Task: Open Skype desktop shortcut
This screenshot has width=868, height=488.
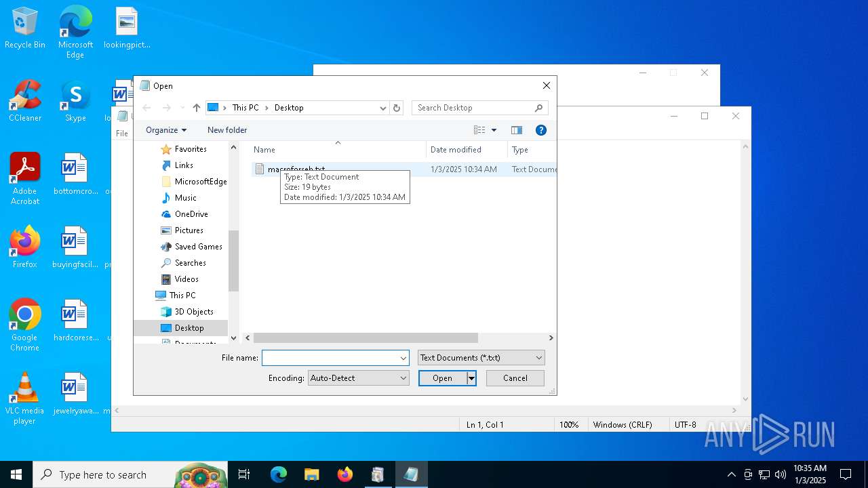Action: click(x=75, y=102)
